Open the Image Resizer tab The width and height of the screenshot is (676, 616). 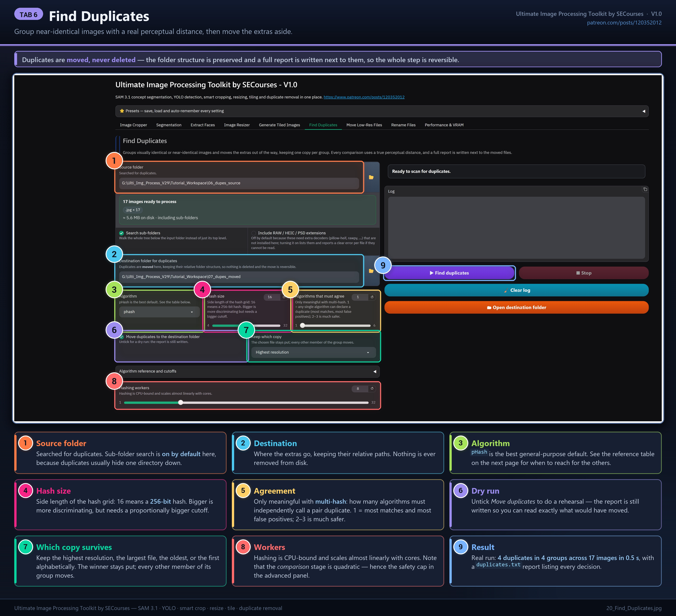(237, 125)
